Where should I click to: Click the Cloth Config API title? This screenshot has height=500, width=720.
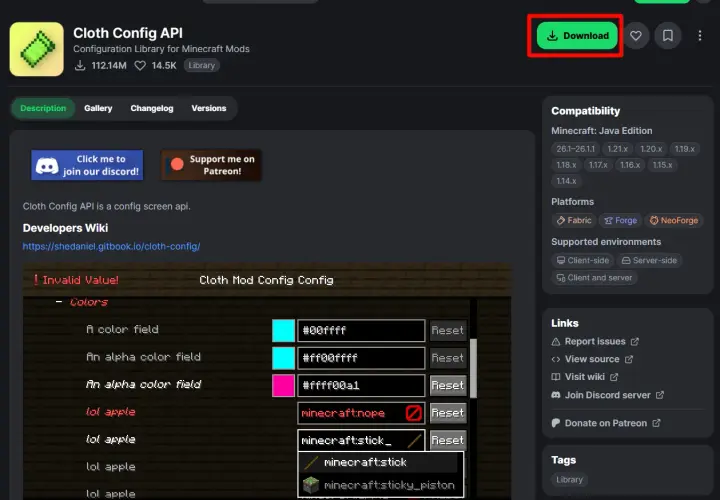(128, 33)
